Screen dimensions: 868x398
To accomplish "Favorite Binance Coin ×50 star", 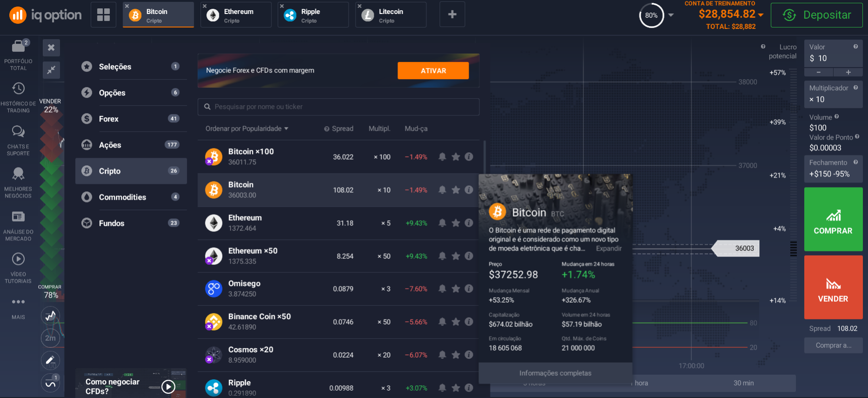I will [456, 322].
